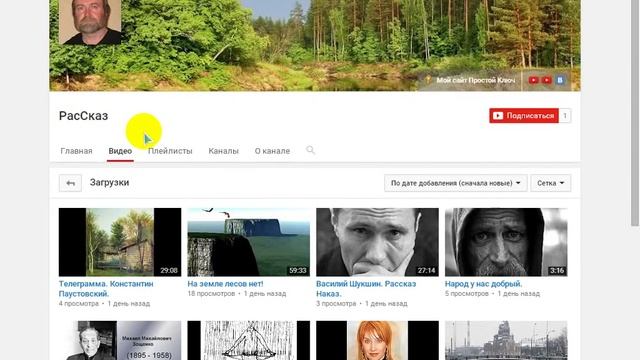Click the page vertical scrollbar thumb
640x360 pixels.
(x=635, y=112)
